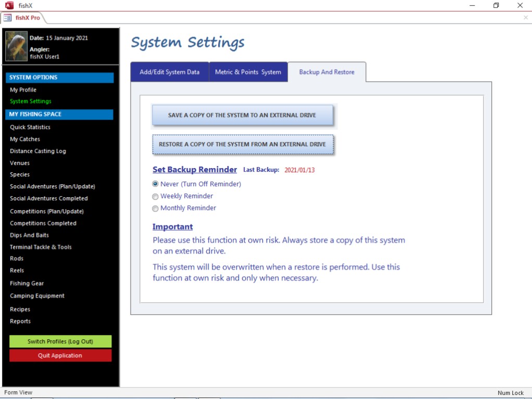This screenshot has height=399, width=532.
Task: Select Never (Turn Off Reminder) option
Action: pyautogui.click(x=155, y=184)
